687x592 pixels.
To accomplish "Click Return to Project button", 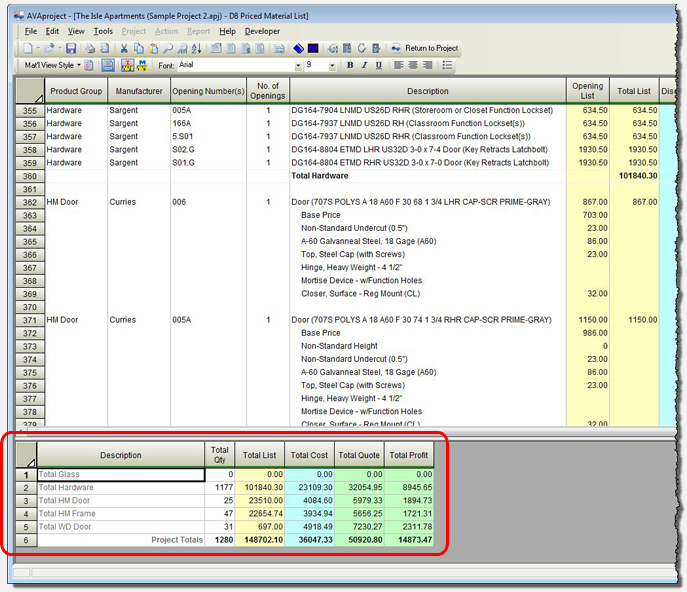I will point(425,48).
